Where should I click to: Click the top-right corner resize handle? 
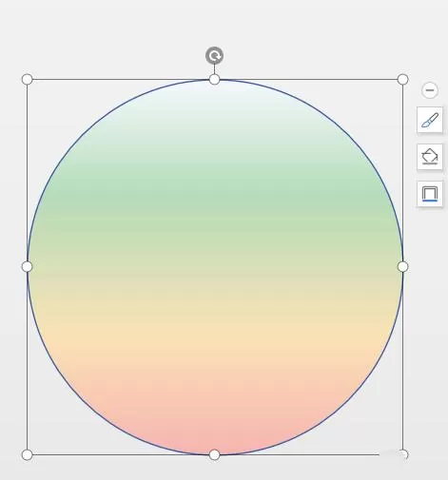pyautogui.click(x=402, y=79)
